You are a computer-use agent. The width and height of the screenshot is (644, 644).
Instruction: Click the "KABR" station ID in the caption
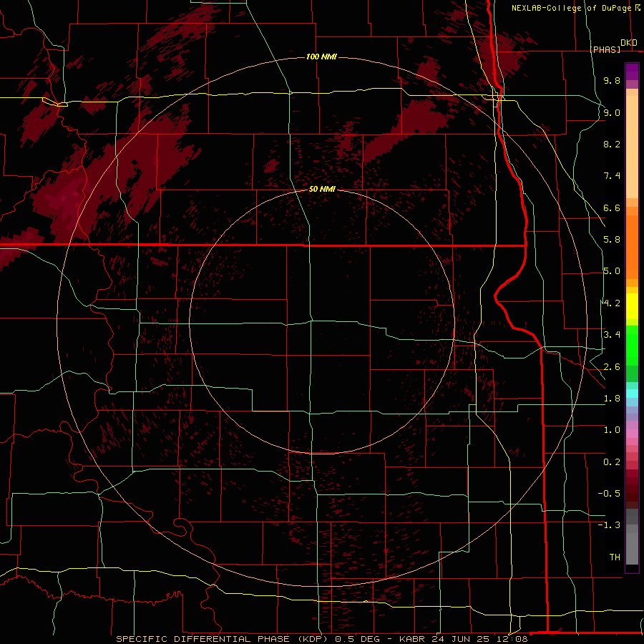(413, 639)
